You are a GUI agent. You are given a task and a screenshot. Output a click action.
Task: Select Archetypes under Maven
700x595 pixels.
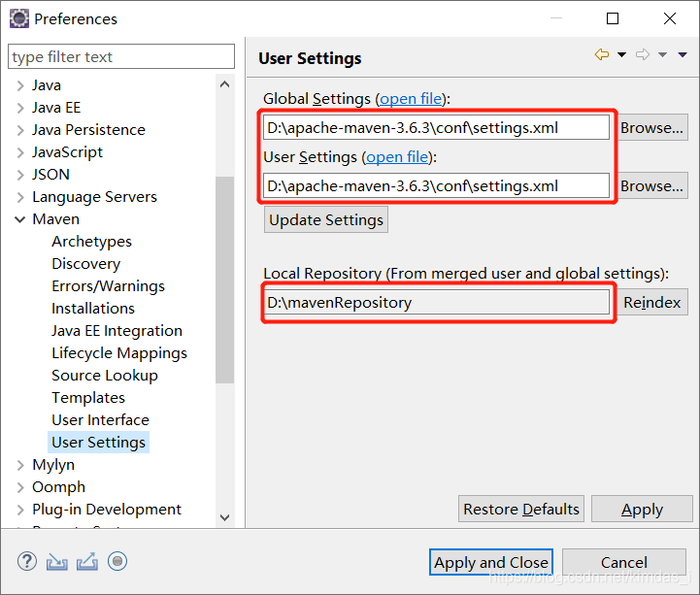91,242
